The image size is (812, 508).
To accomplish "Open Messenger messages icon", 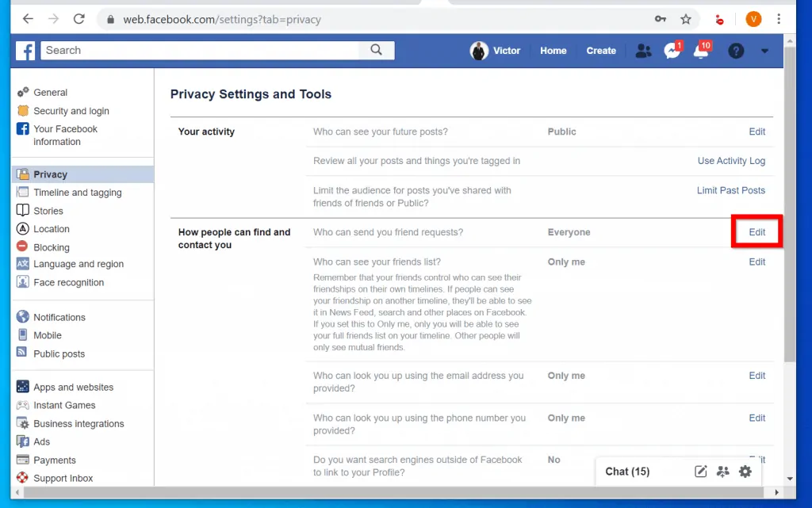I will pyautogui.click(x=672, y=51).
